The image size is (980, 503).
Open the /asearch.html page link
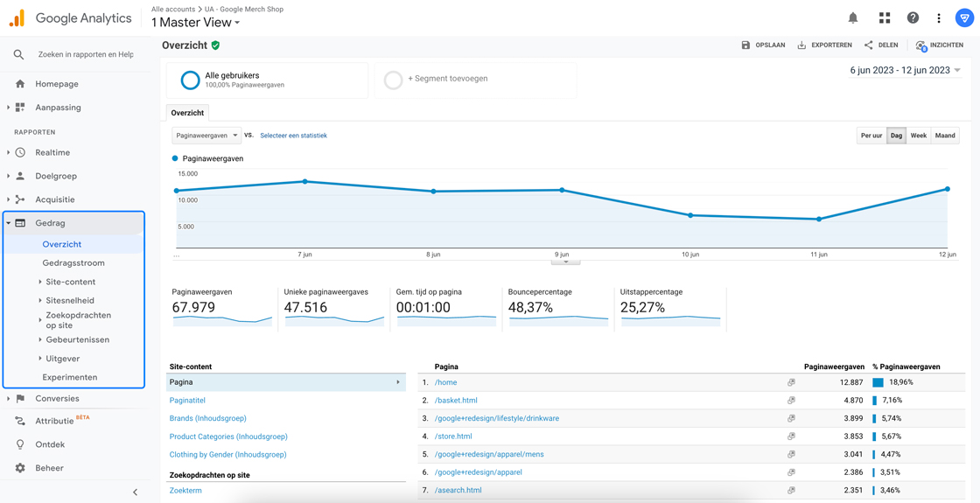(x=458, y=491)
